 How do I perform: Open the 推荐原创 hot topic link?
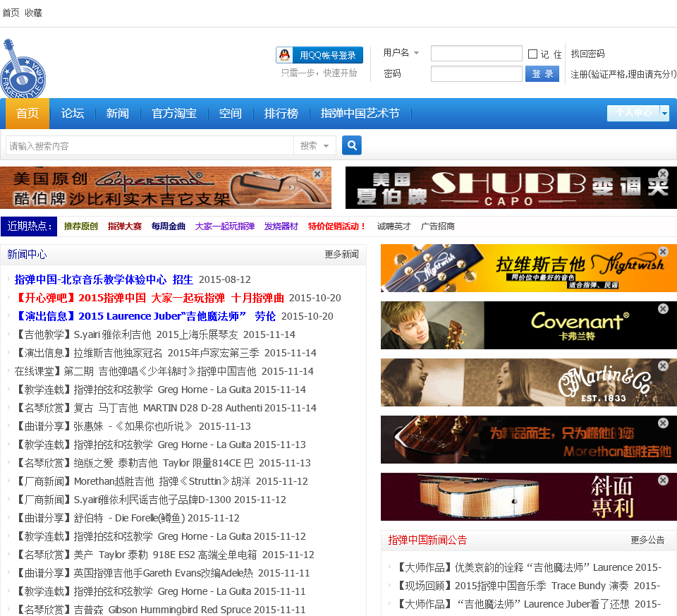80,227
